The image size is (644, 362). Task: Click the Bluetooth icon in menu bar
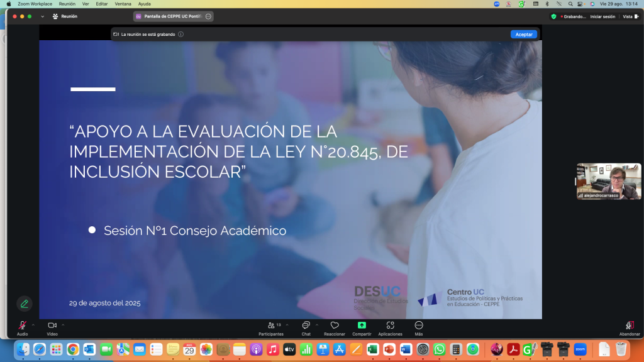click(x=547, y=4)
